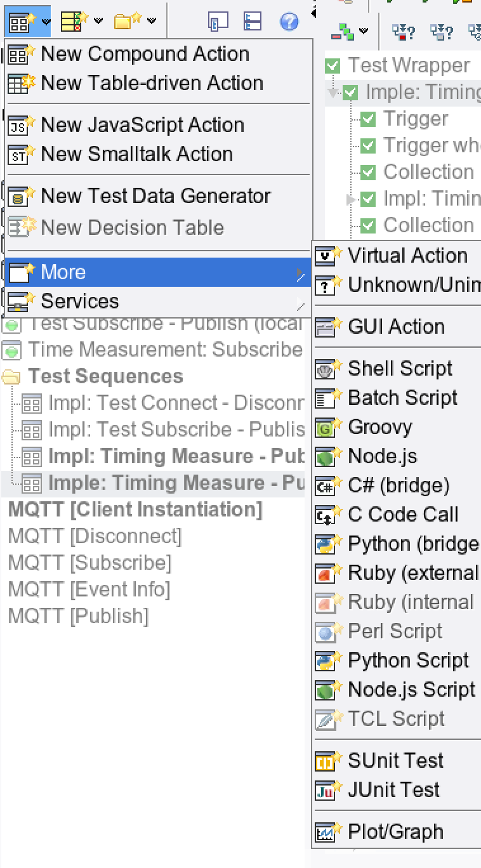481x868 pixels.
Task: Toggle the first Collection checkbox
Action: click(x=368, y=172)
